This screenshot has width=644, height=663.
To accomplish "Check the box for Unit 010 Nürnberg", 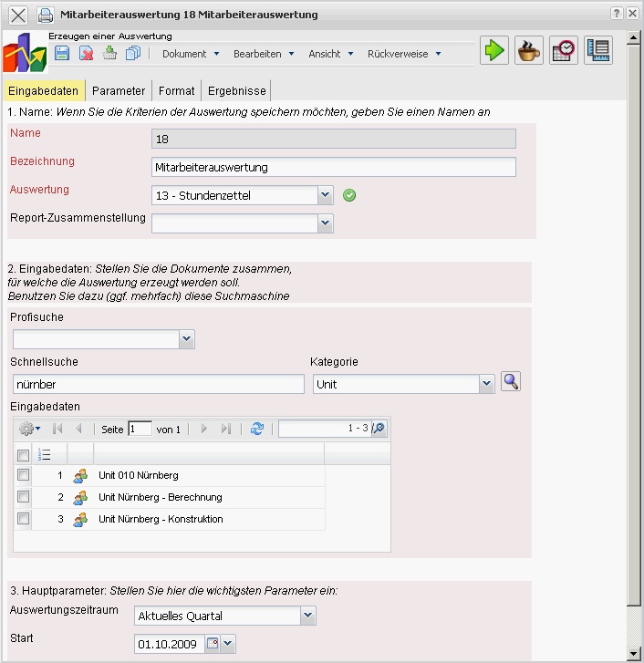I will tap(24, 475).
